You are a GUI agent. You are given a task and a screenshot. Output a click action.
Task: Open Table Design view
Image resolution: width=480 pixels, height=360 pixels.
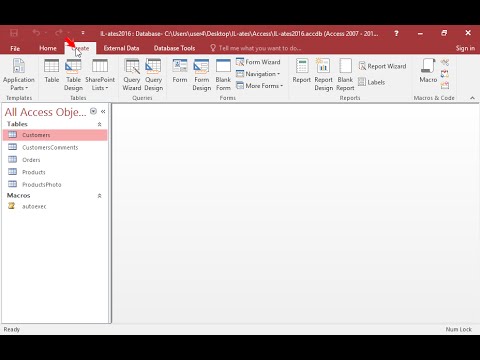click(73, 75)
